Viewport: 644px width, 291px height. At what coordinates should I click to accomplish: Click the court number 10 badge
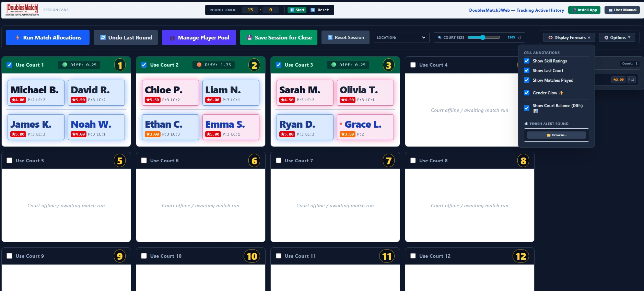click(252, 256)
